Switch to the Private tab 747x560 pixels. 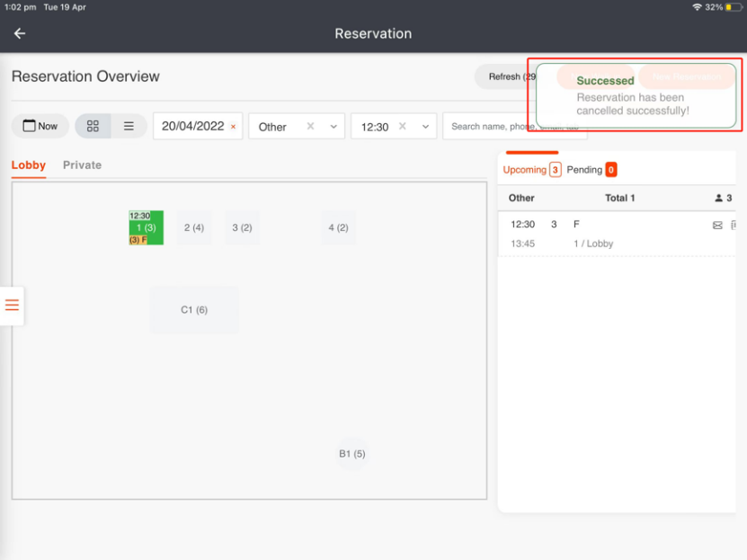(82, 165)
